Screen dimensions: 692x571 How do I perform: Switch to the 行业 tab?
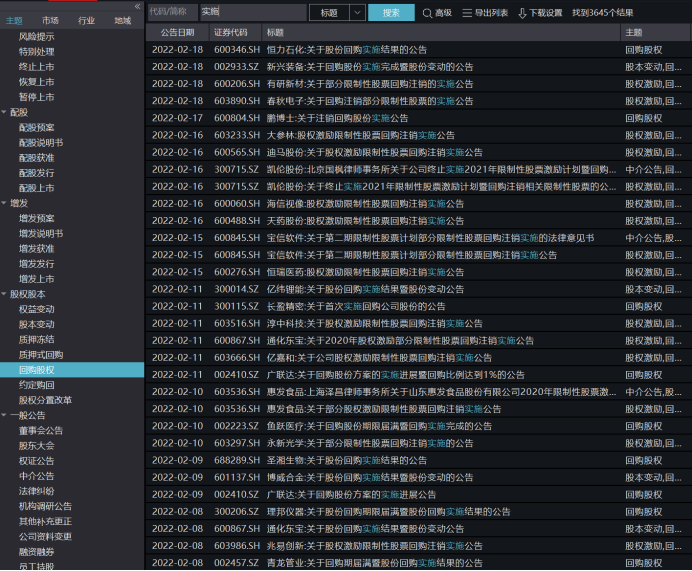(86, 20)
